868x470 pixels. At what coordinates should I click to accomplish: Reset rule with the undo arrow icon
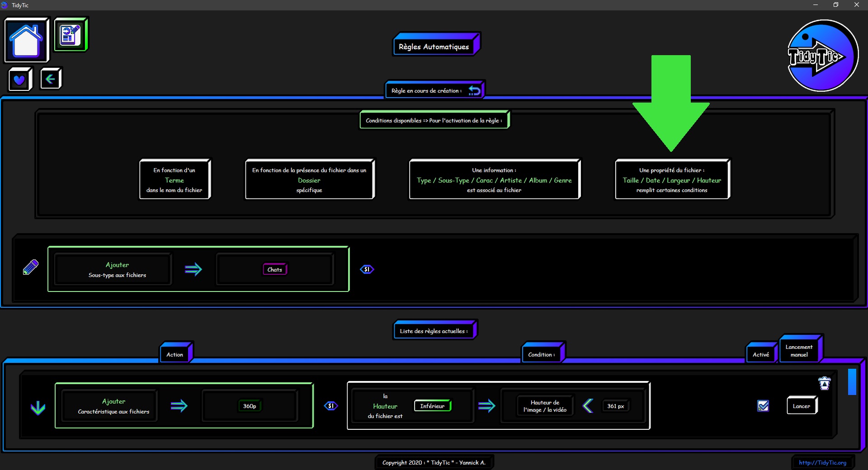coord(474,90)
